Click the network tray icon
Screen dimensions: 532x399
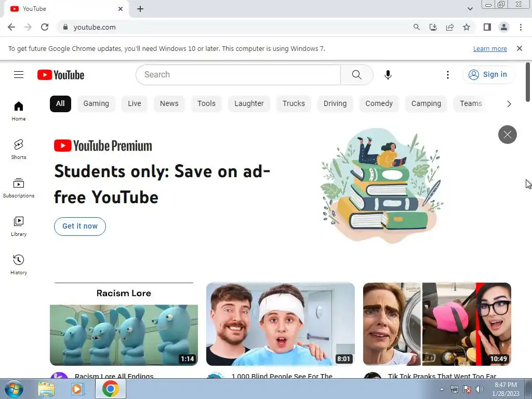click(454, 389)
